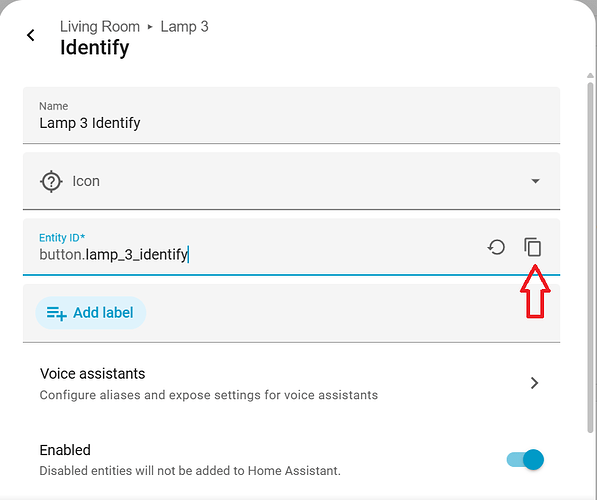Click the Living Room breadcrumb
This screenshot has width=597, height=500.
click(100, 27)
